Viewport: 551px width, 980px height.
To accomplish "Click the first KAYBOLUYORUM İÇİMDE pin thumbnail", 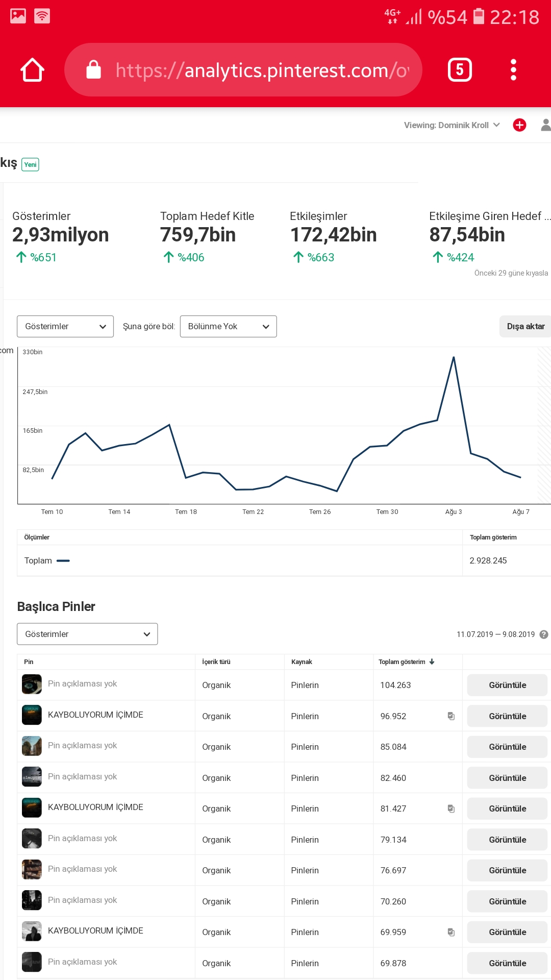I will click(x=32, y=715).
